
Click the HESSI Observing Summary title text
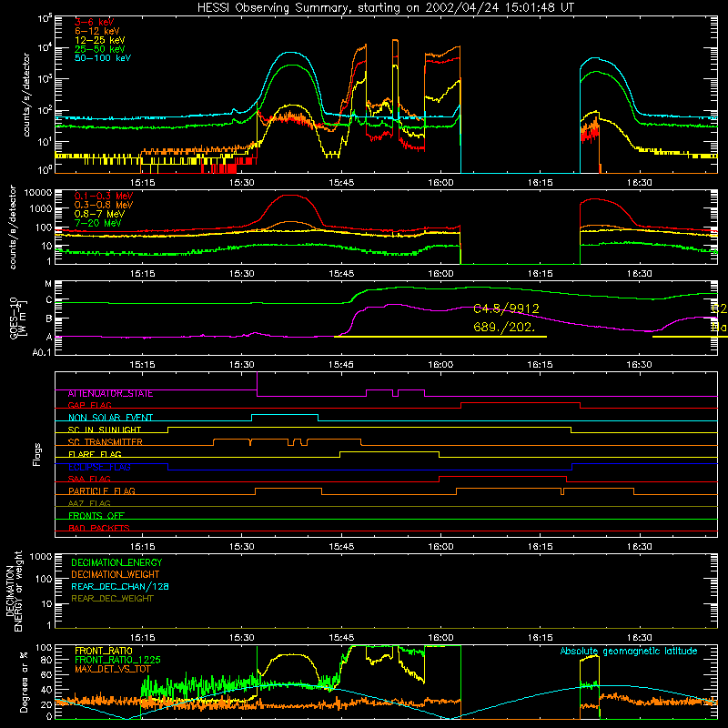[385, 7]
